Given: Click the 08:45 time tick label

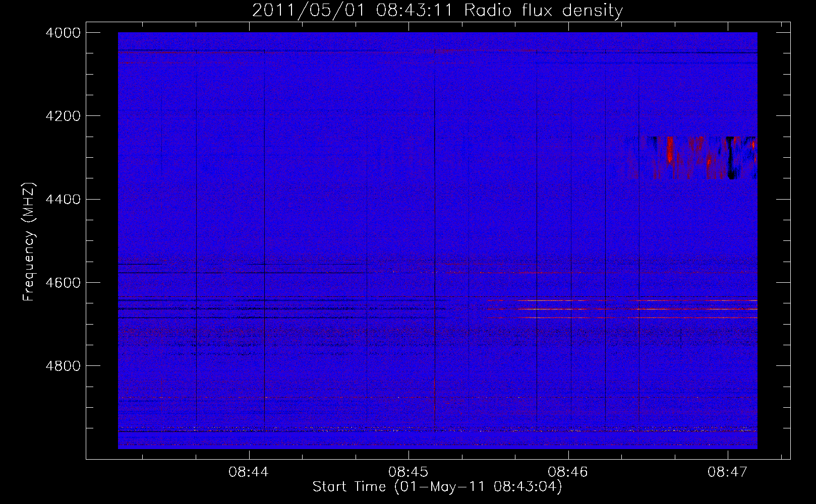Looking at the screenshot, I should pos(409,472).
